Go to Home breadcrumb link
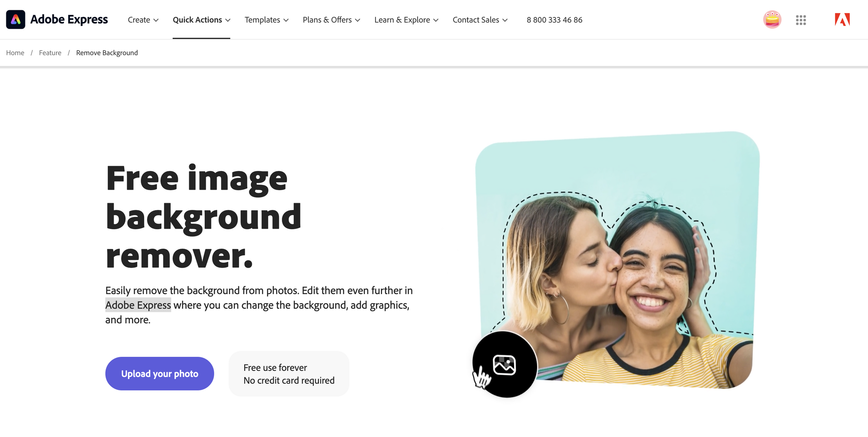The height and width of the screenshot is (437, 868). click(x=15, y=53)
